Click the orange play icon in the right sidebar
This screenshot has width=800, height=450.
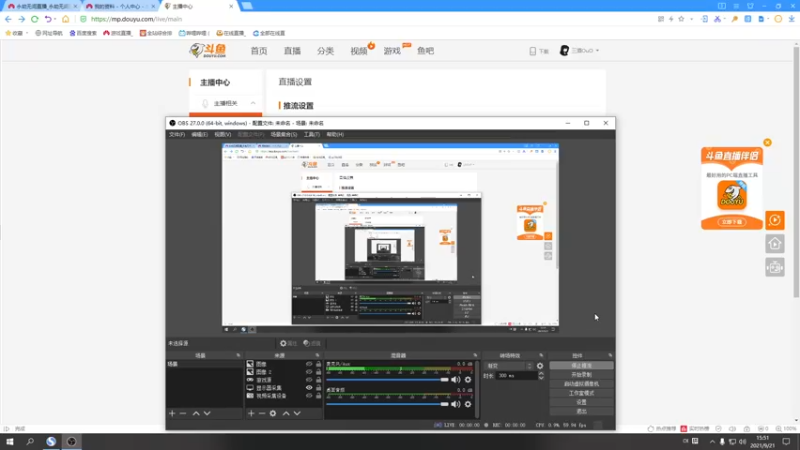(774, 220)
